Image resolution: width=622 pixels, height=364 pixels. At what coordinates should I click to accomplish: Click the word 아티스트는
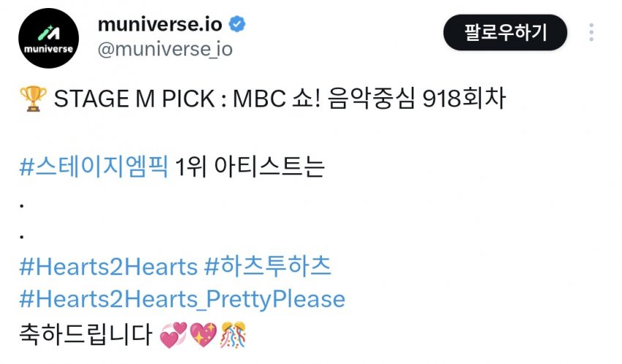(x=269, y=167)
